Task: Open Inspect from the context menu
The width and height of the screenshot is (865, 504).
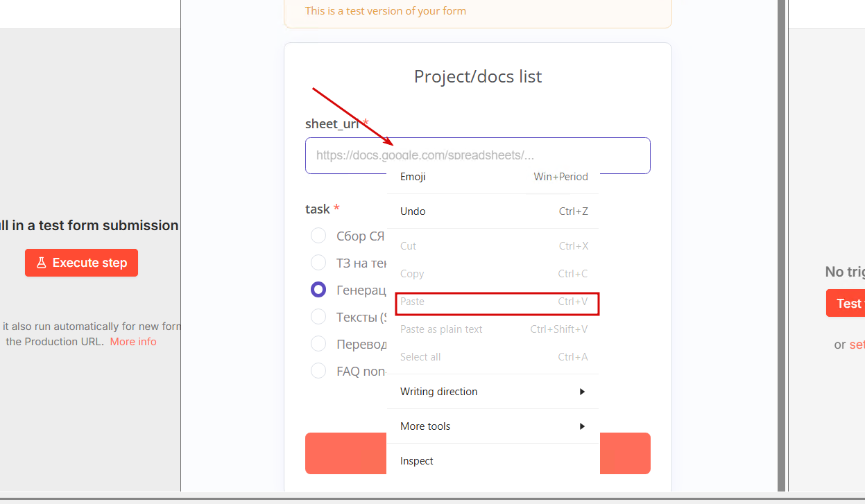Action: coord(417,461)
